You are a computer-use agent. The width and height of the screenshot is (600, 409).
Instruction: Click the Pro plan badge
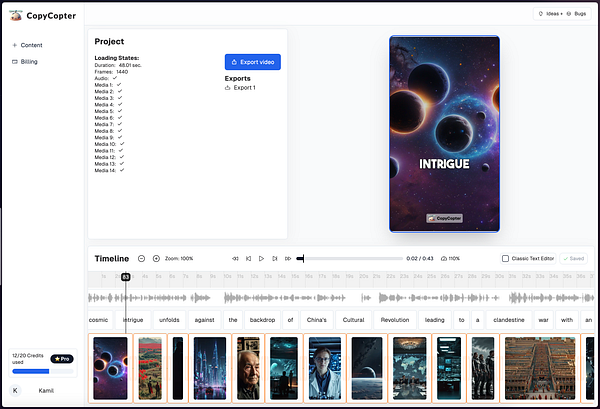click(62, 358)
